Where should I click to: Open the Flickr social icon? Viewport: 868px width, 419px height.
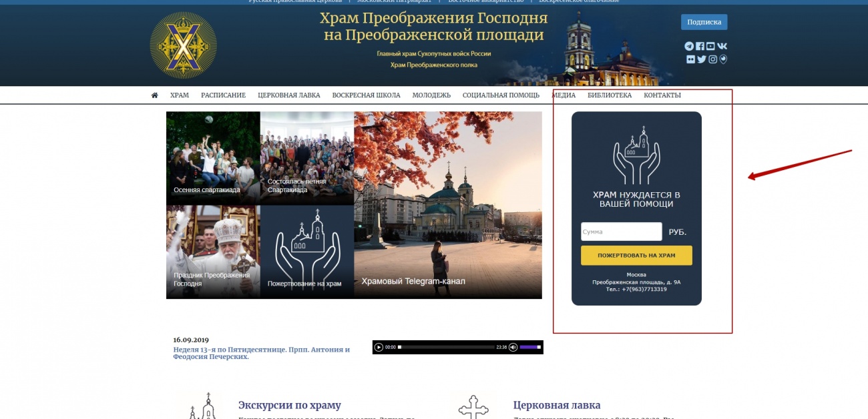pos(691,59)
